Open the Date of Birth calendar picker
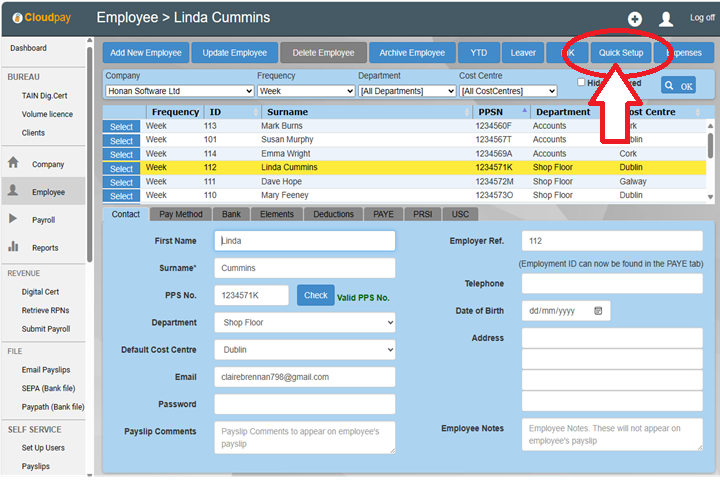The image size is (720, 495). (x=598, y=311)
